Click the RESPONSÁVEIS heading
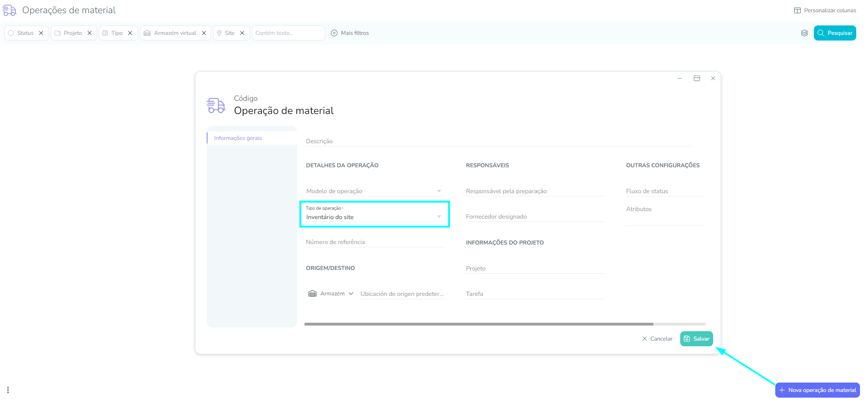The width and height of the screenshot is (868, 408). 488,165
